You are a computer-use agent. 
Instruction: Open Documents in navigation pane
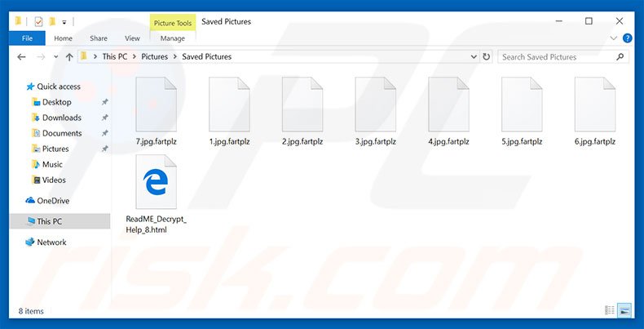tap(62, 133)
